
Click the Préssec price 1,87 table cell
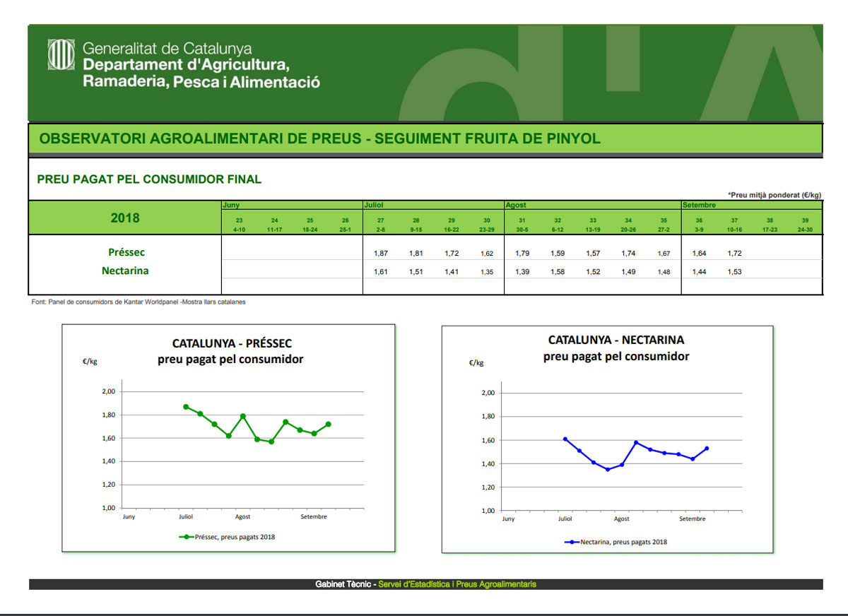[x=380, y=253]
